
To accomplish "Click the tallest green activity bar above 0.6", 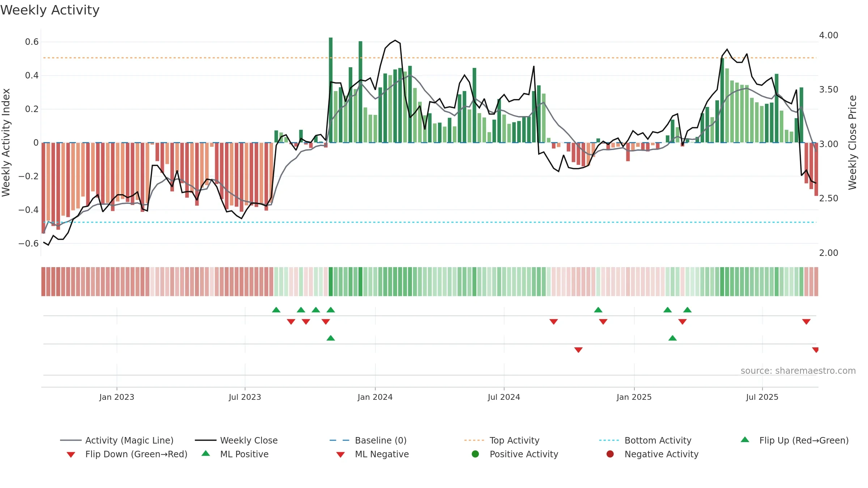I will point(331,90).
